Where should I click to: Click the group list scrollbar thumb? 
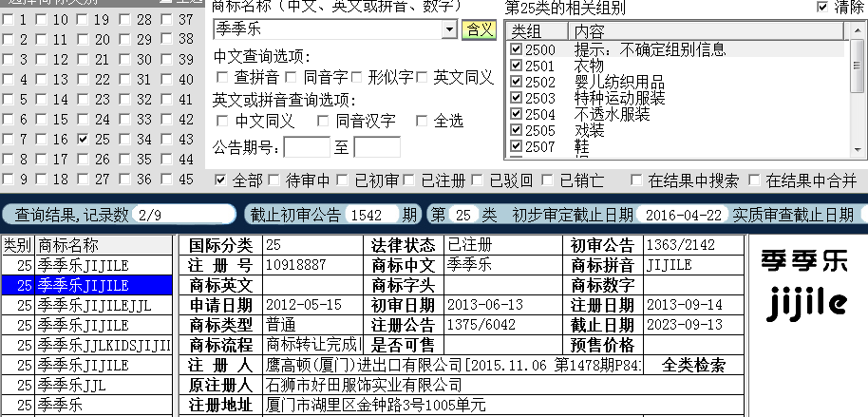tap(858, 66)
